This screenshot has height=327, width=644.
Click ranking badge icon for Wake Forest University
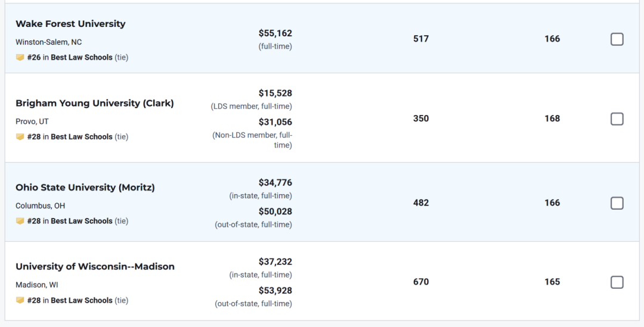[20, 58]
